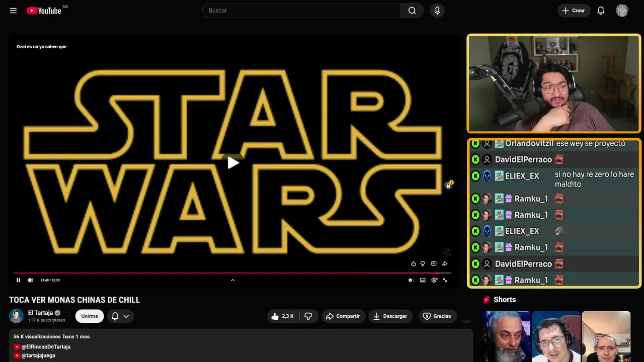Screen dimensions: 644x362
Task: Open the third Shorts thumbnail, bald man
Action: click(x=606, y=336)
